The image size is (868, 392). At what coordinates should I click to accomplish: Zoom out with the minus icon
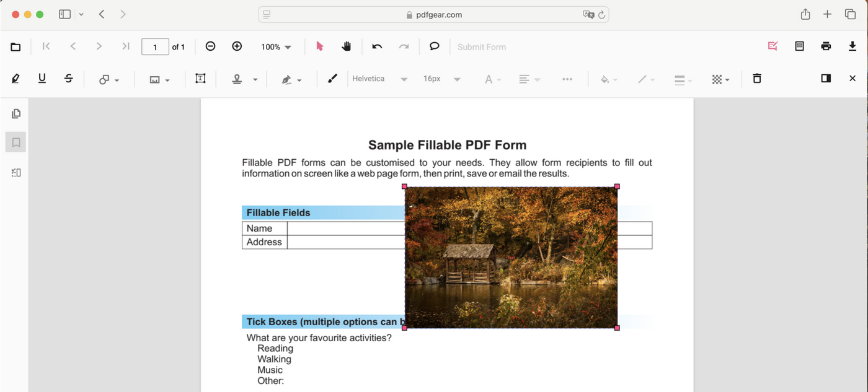coord(210,46)
